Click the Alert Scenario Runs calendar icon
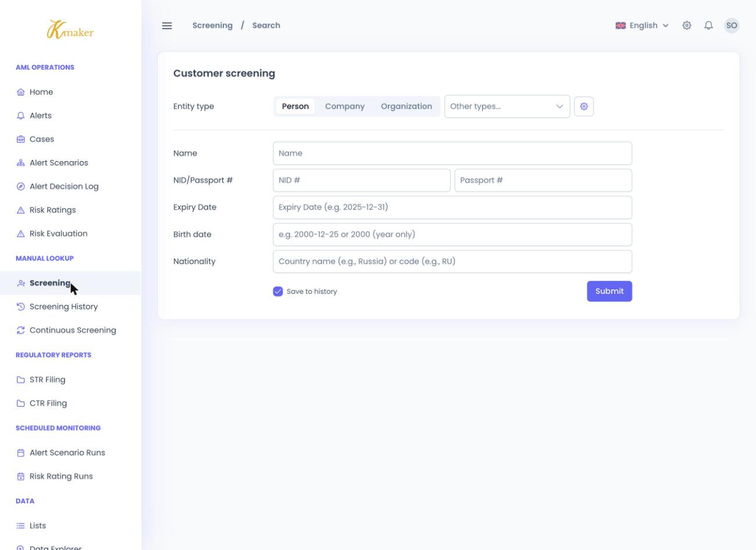Screen dimensions: 756x550 coord(21,453)
